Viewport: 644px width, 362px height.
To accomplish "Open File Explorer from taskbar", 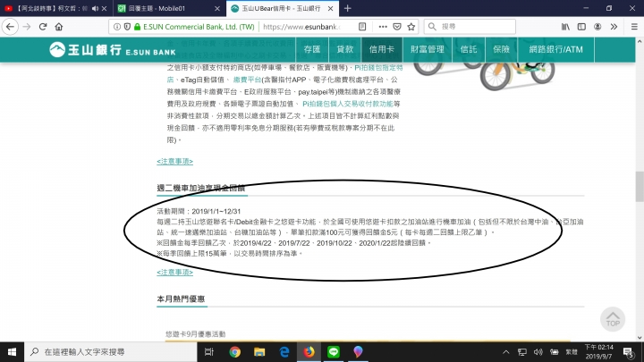I will coord(259,352).
